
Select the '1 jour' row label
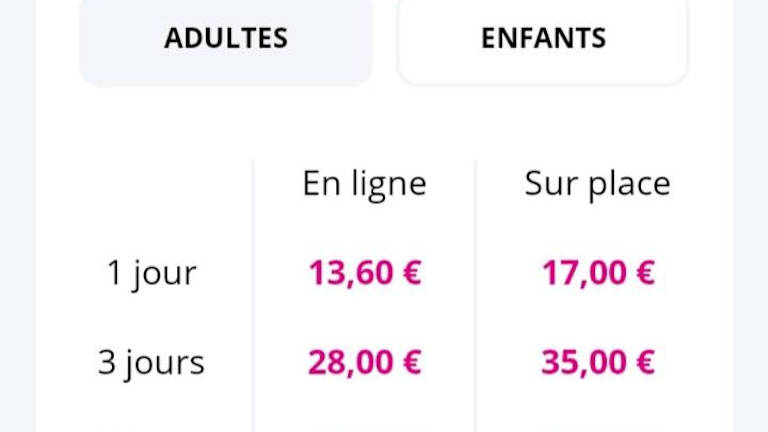coord(151,273)
